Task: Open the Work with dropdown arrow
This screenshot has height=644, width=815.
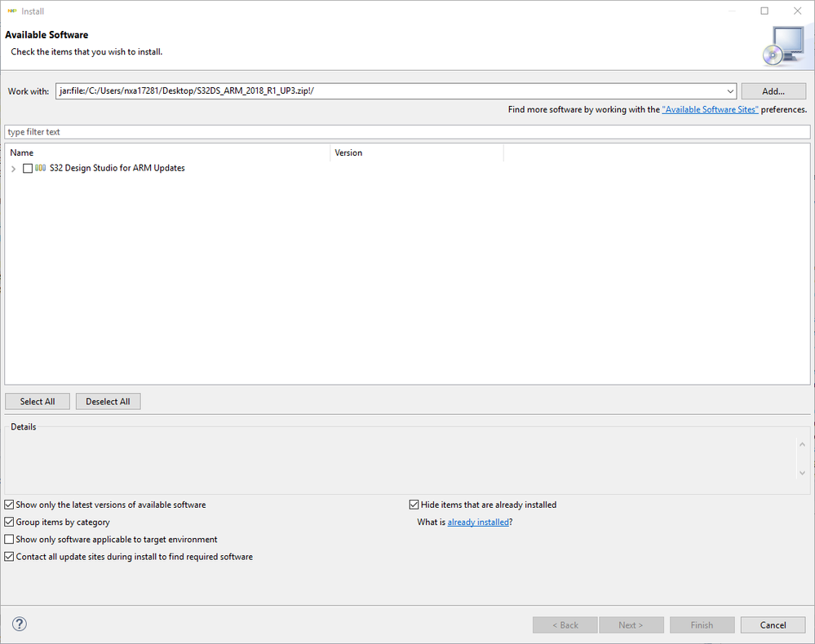Action: (730, 91)
